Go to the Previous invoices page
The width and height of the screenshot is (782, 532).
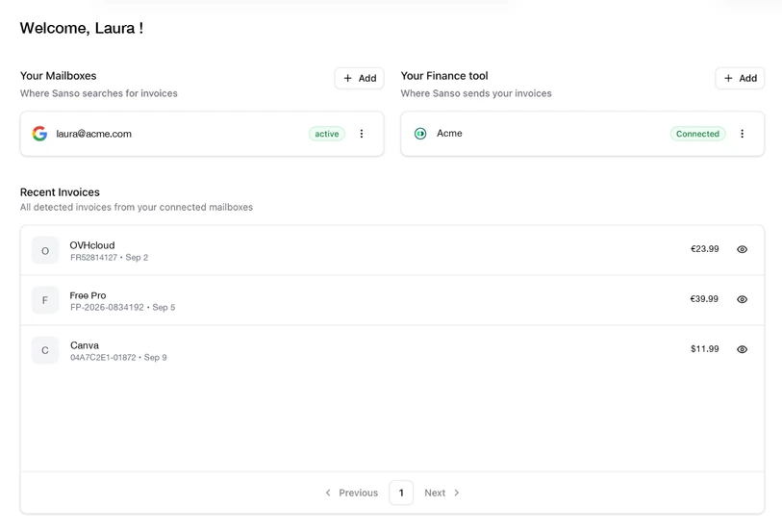[x=352, y=493]
